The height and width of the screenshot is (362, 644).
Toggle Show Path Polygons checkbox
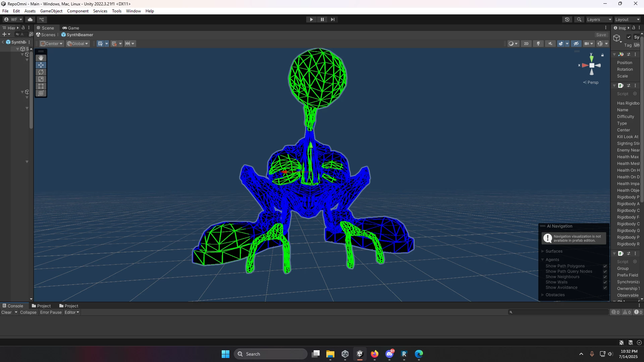pos(605,266)
